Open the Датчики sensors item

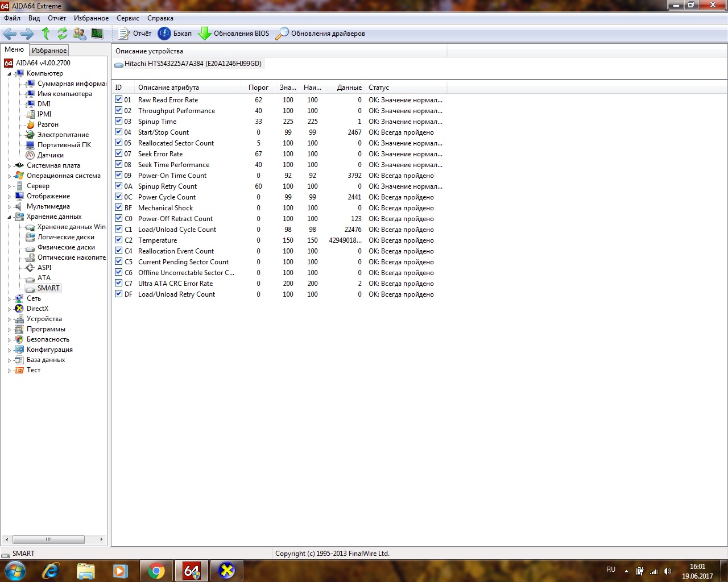click(45, 155)
